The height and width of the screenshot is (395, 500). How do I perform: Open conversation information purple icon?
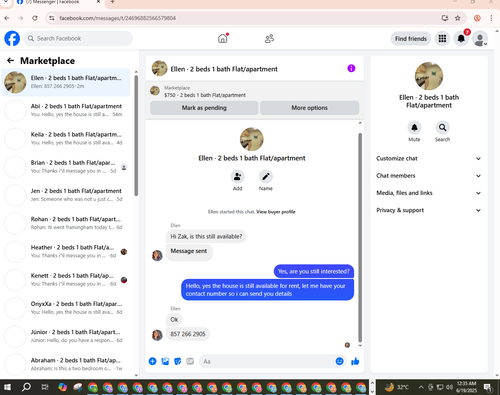point(351,68)
